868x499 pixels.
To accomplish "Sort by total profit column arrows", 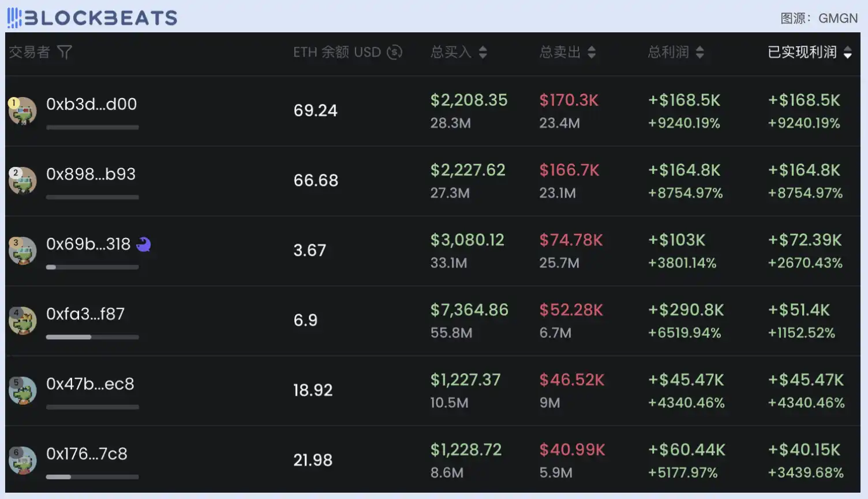I will [699, 53].
